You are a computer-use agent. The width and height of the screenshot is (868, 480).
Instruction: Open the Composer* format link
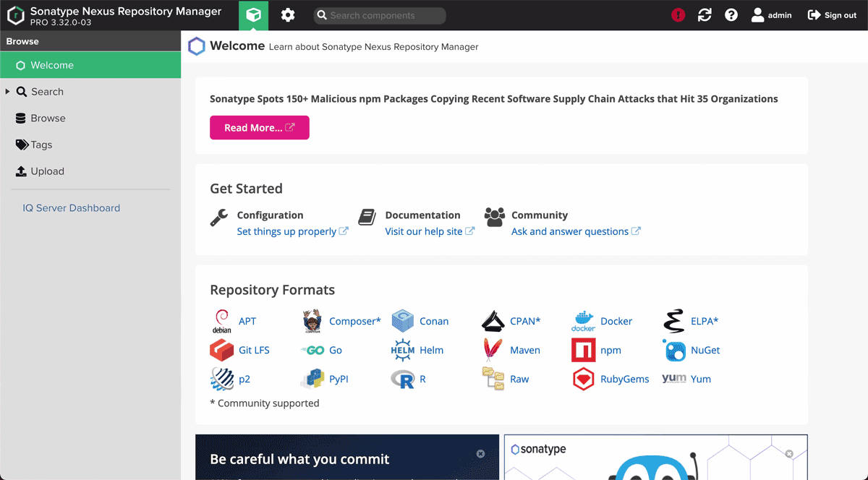[354, 321]
